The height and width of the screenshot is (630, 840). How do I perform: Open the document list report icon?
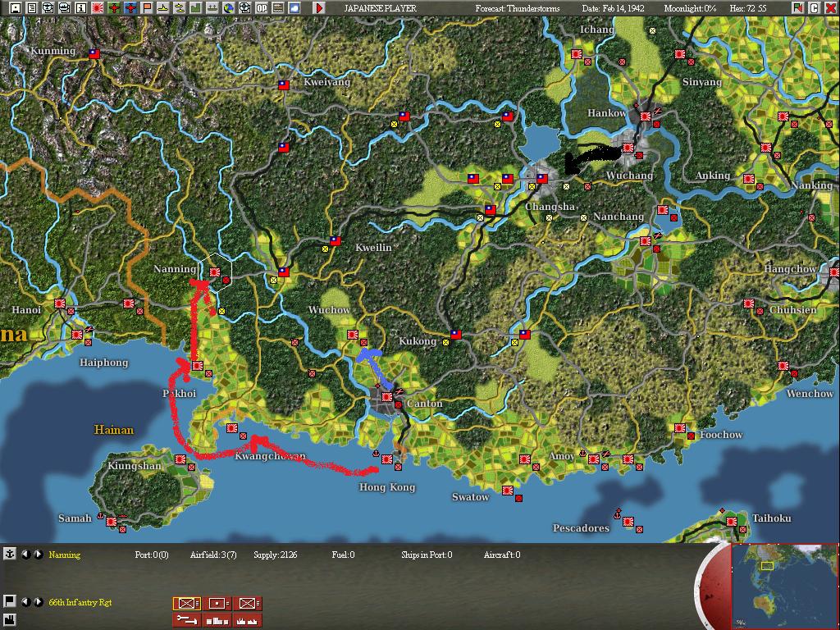tap(32, 8)
